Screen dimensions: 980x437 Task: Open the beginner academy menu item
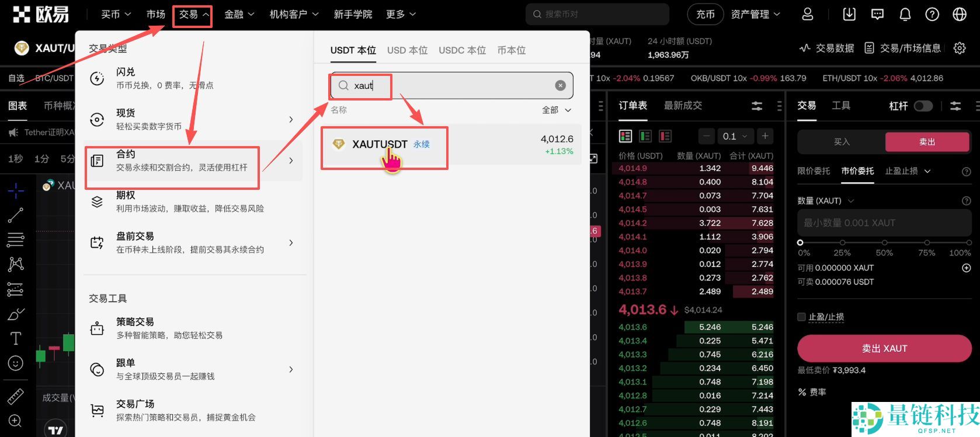353,14
